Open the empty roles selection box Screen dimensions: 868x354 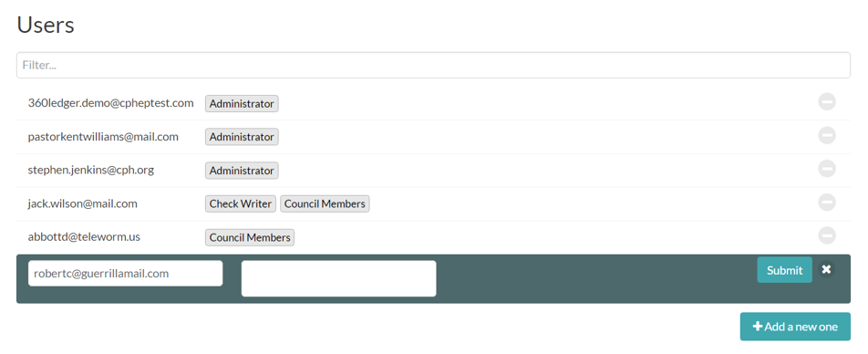(339, 278)
